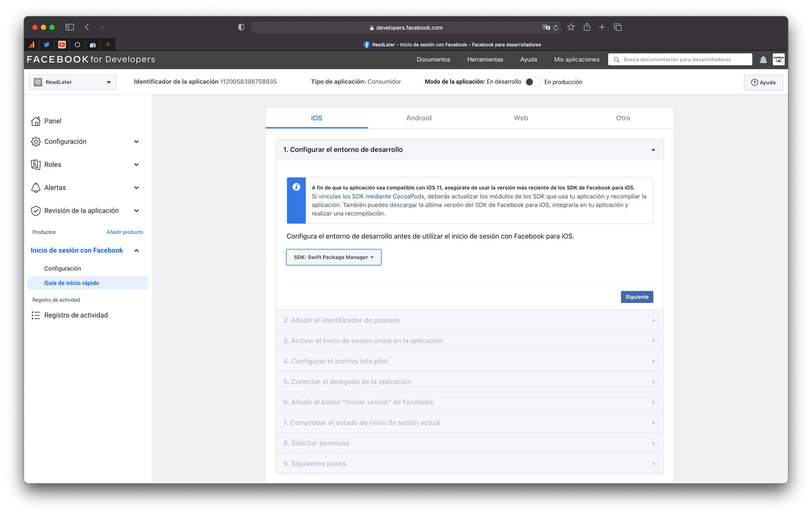Click the FACEBOOK for Developers logo
812x515 pixels.
pos(91,59)
